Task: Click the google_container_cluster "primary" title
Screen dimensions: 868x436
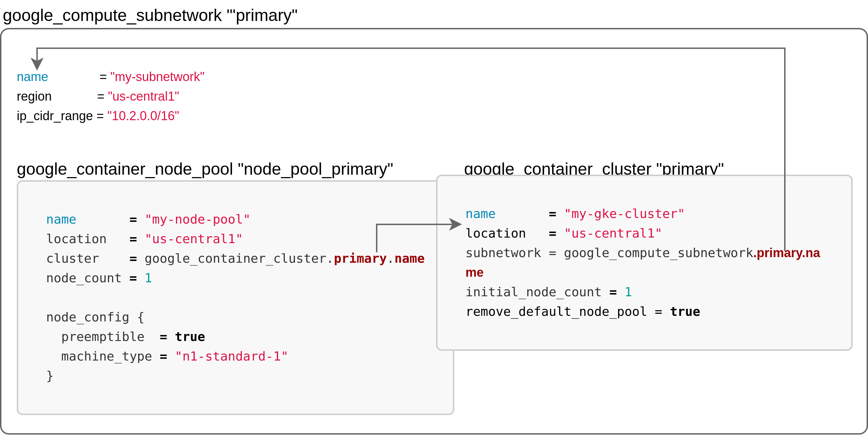Action: pyautogui.click(x=594, y=169)
